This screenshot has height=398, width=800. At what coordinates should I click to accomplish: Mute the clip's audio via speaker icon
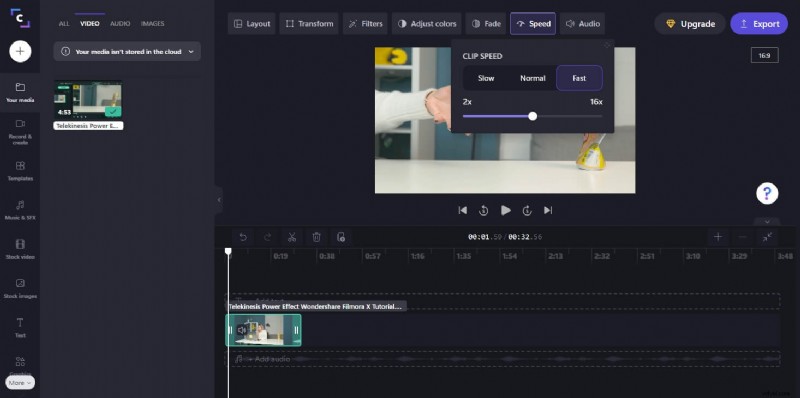[x=242, y=330]
